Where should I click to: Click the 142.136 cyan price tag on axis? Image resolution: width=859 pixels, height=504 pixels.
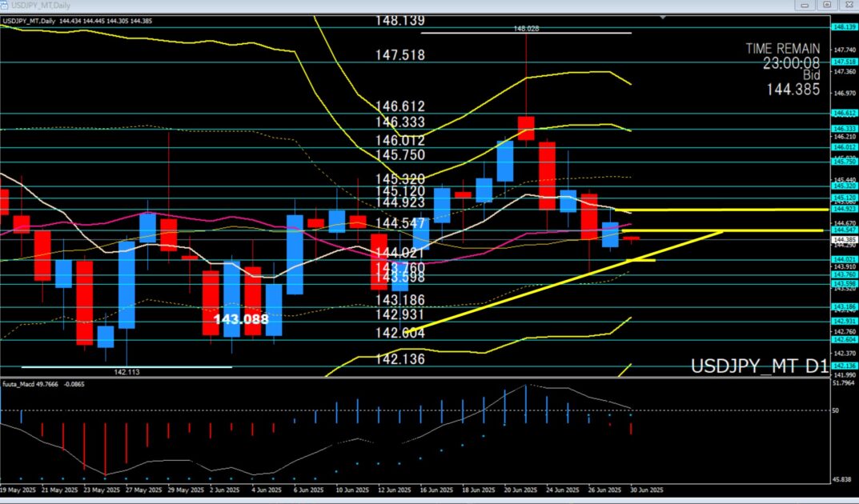(845, 366)
